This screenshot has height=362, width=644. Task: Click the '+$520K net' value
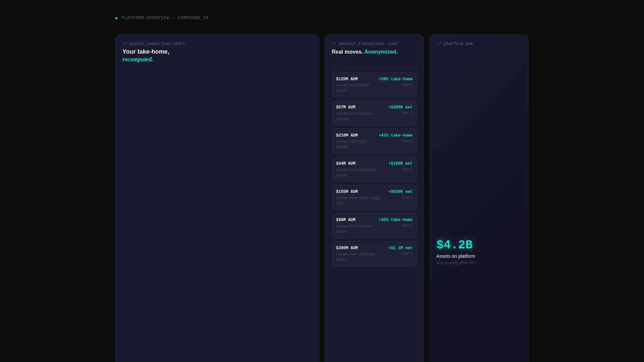(400, 192)
